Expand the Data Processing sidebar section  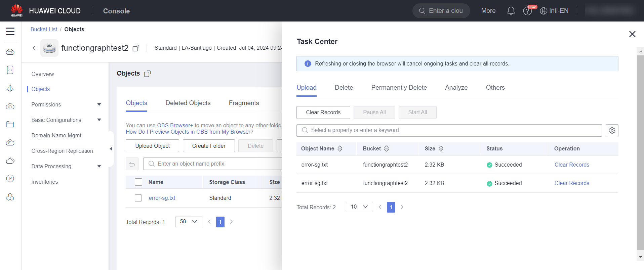tap(99, 167)
